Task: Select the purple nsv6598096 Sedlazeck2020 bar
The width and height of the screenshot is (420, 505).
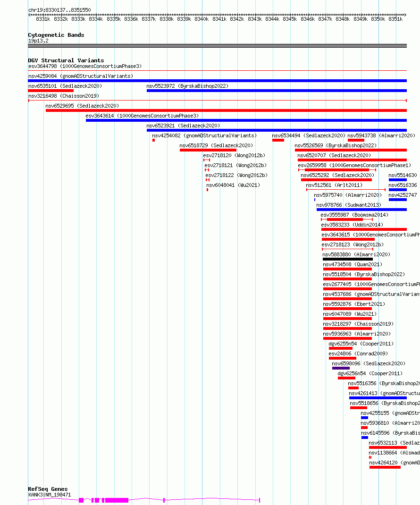Action: pos(341,368)
